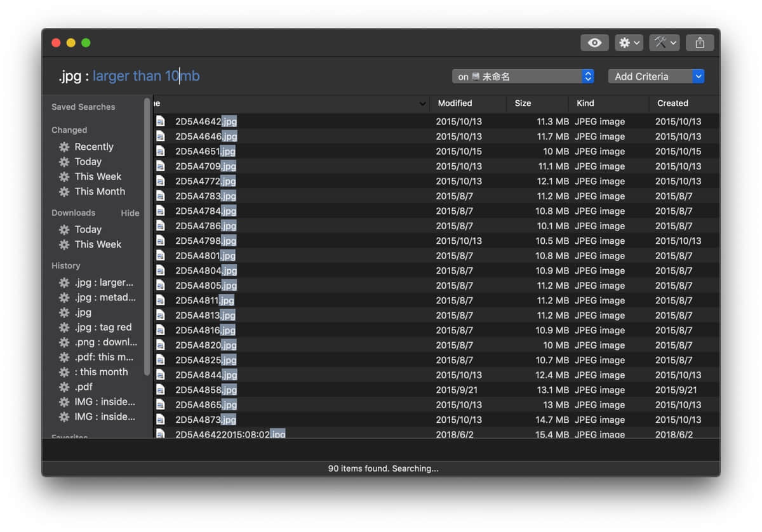762x532 pixels.
Task: Click the eye preview icon in toolbar
Action: [x=594, y=43]
